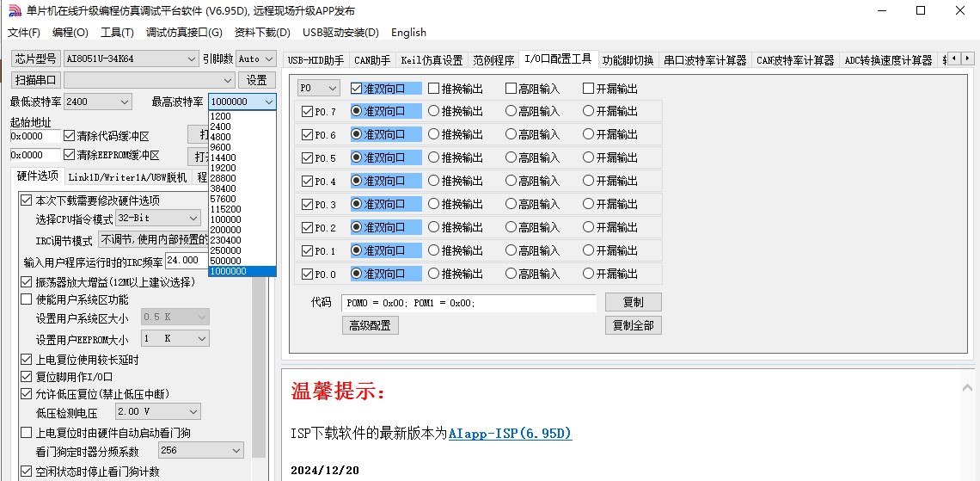
Task: Click the 复制 button
Action: point(633,302)
